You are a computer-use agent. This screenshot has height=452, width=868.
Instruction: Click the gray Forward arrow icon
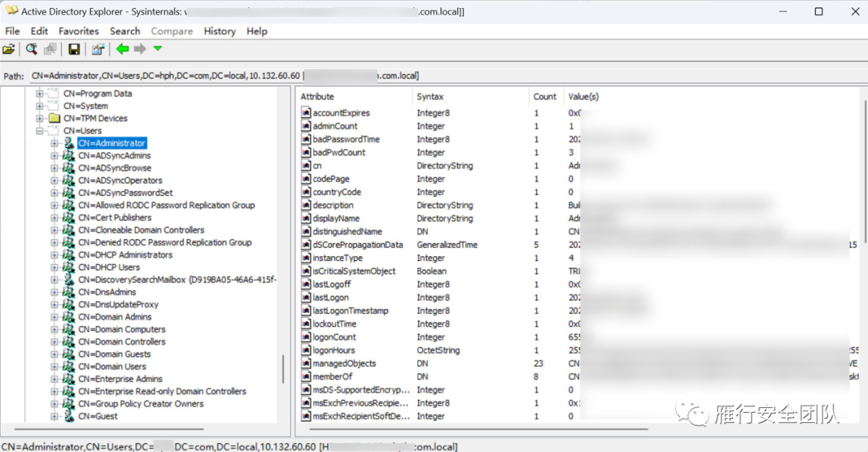140,49
